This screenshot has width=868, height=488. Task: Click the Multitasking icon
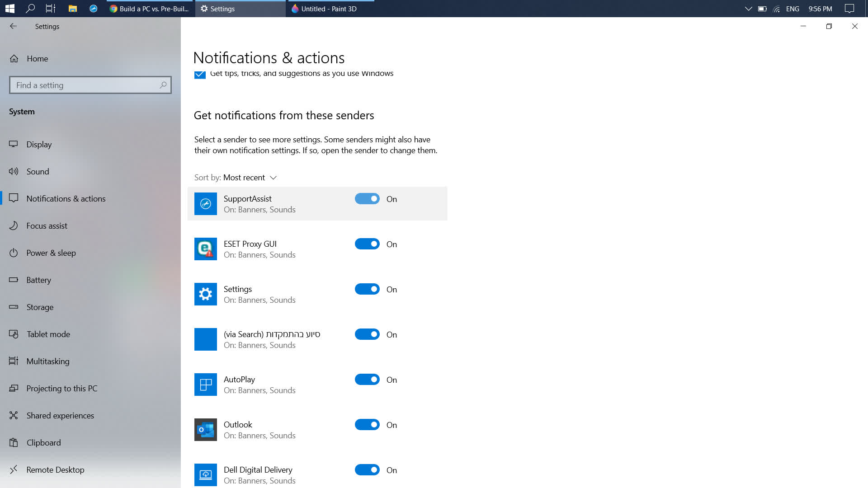(14, 361)
